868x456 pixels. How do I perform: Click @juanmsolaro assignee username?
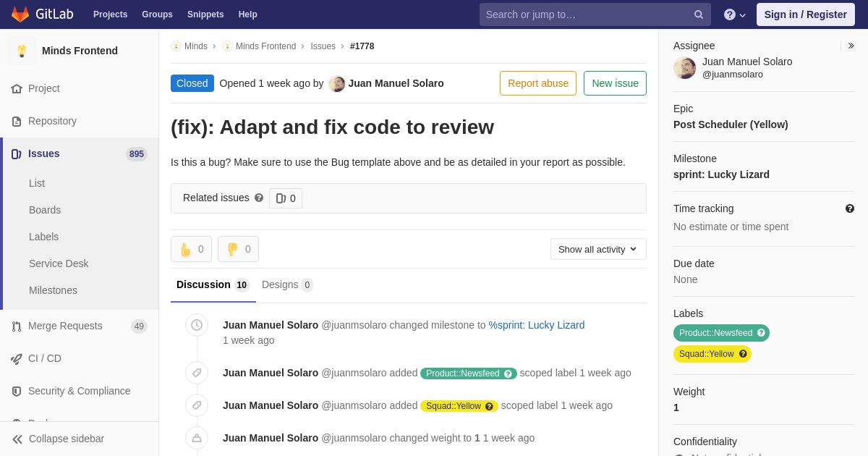point(733,74)
